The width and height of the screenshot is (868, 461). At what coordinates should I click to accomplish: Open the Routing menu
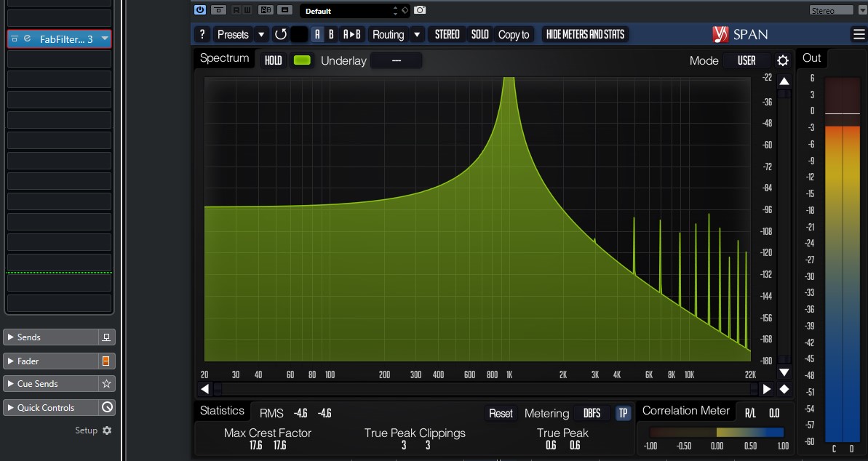click(388, 34)
